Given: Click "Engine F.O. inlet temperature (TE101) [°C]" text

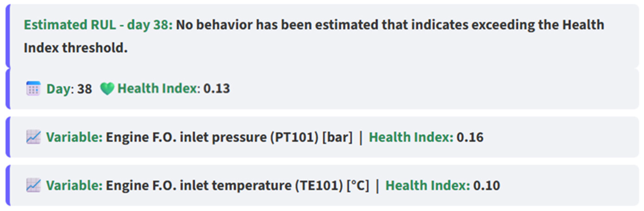Looking at the screenshot, I should (237, 185).
